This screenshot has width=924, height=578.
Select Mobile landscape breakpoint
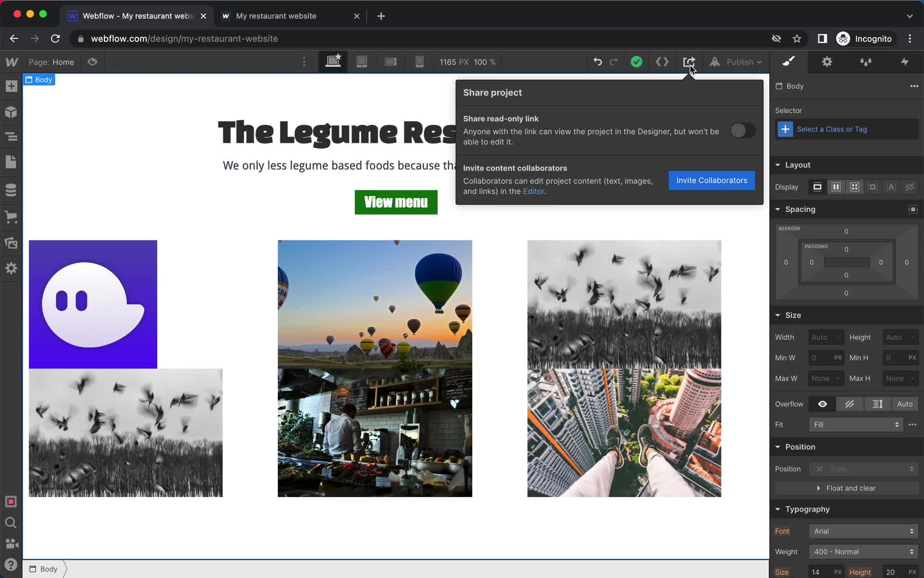(391, 62)
